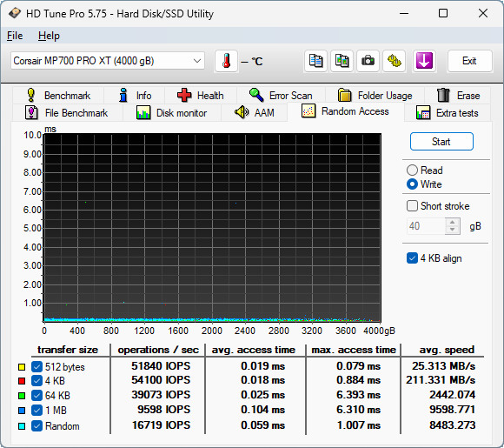Uncheck the 4 KB transfer size checkbox
Image resolution: width=504 pixels, height=448 pixels.
coord(37,381)
